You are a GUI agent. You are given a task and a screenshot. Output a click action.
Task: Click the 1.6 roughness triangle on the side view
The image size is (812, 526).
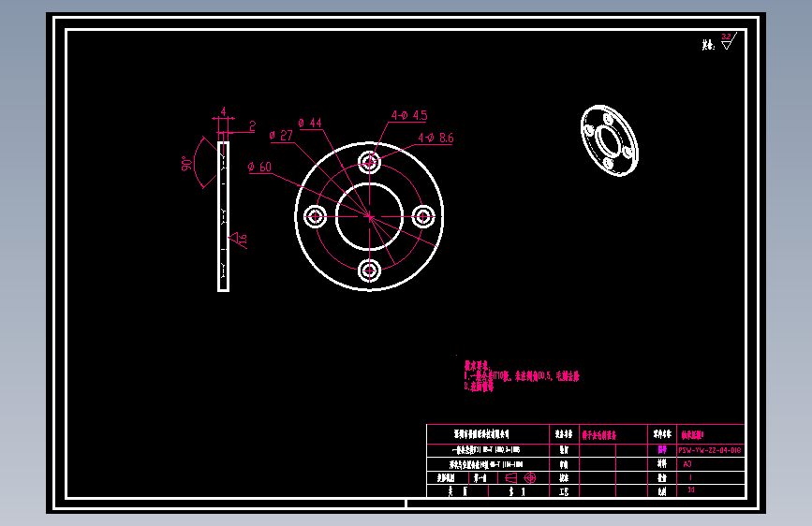(239, 240)
